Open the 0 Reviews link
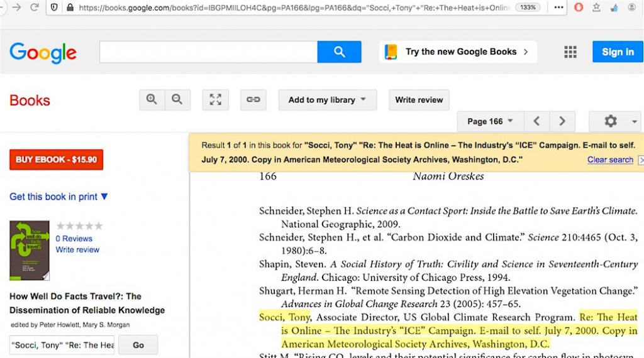 pos(74,239)
